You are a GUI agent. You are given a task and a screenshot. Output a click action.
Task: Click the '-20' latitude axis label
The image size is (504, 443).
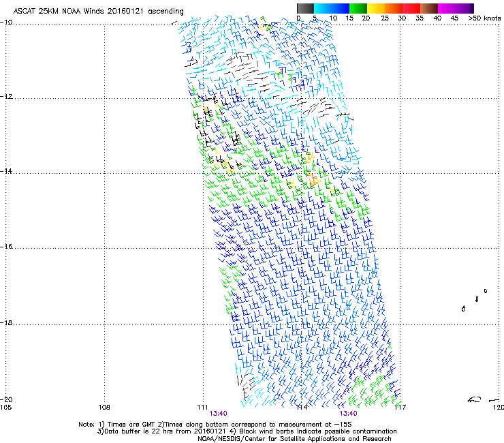[x=6, y=399]
